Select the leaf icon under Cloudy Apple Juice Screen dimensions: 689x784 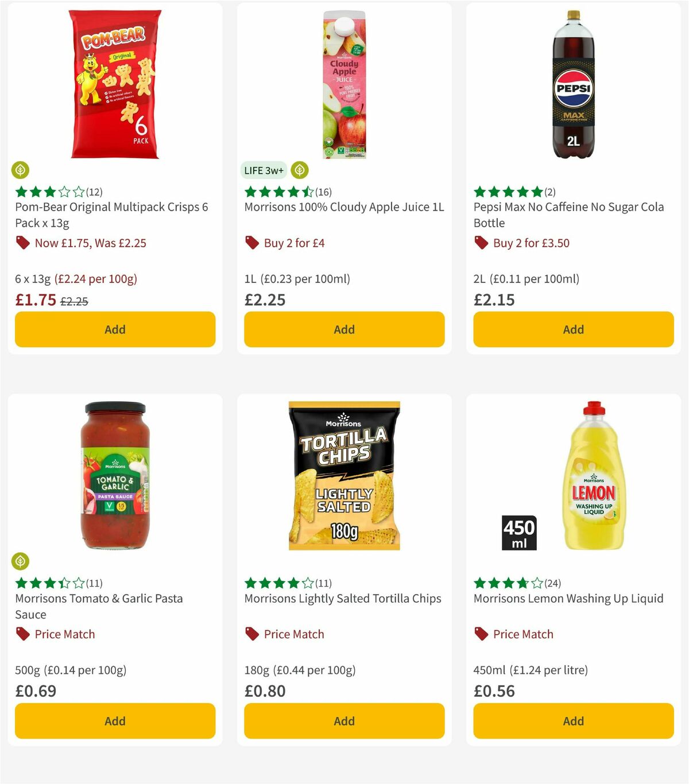299,170
